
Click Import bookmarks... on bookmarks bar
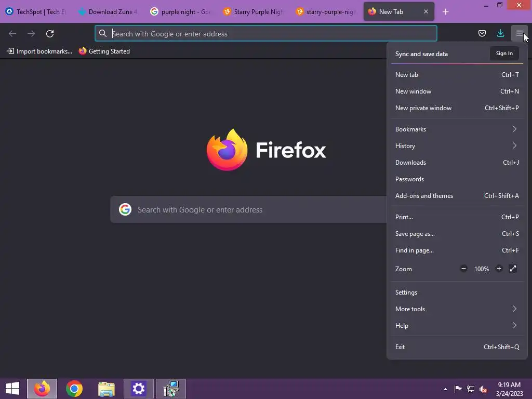tap(39, 51)
